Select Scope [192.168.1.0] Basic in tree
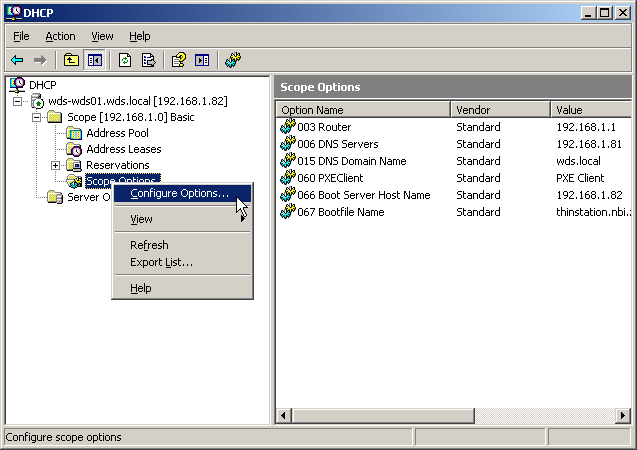Screen dimensions: 637x450 tap(130, 117)
